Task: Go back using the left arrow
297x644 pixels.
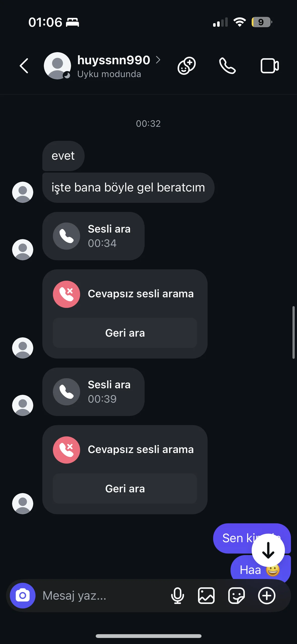Action: pos(24,66)
